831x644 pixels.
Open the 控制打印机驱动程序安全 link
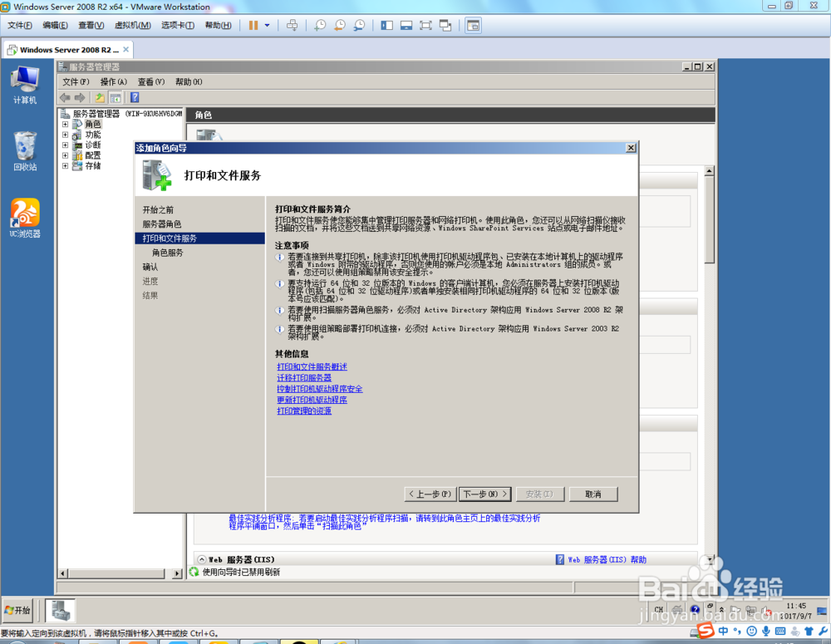point(320,389)
